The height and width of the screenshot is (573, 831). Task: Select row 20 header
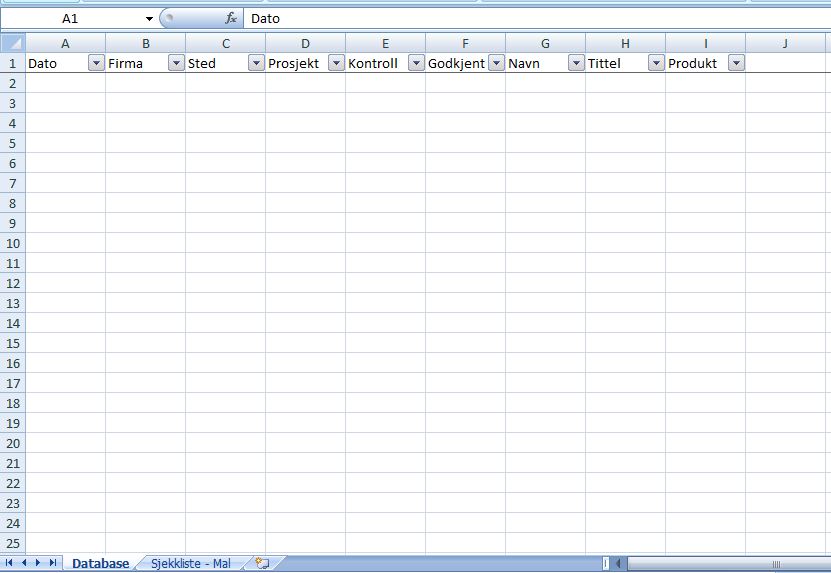pos(13,443)
